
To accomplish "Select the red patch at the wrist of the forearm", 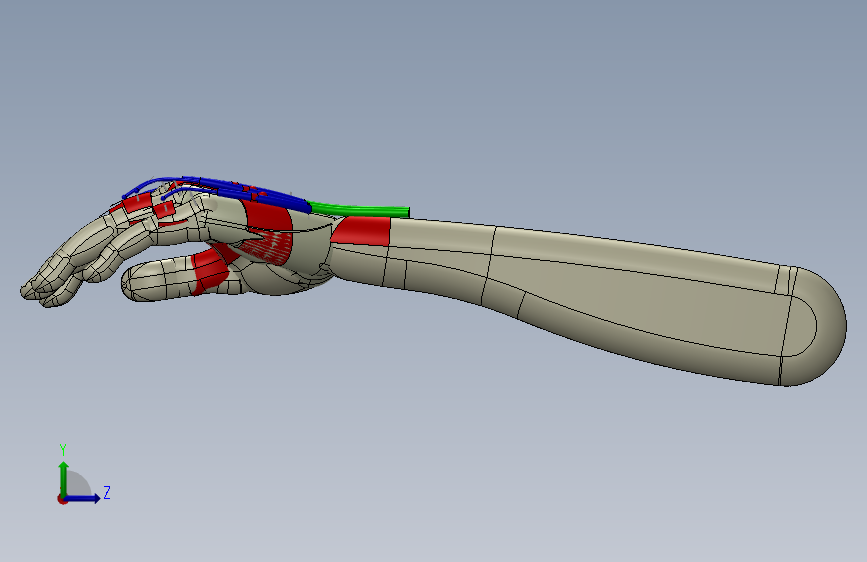I will point(362,232).
